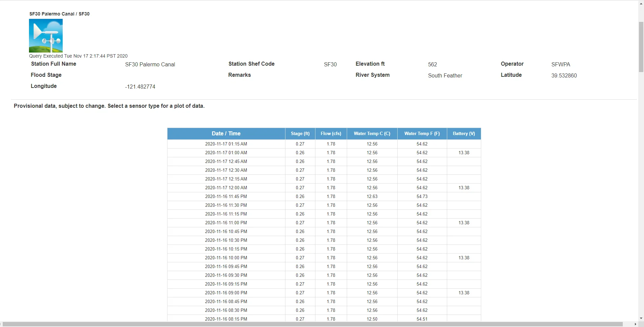Select the Flow (cfs) sensor column header
Screen dimensions: 644x327
(331, 134)
